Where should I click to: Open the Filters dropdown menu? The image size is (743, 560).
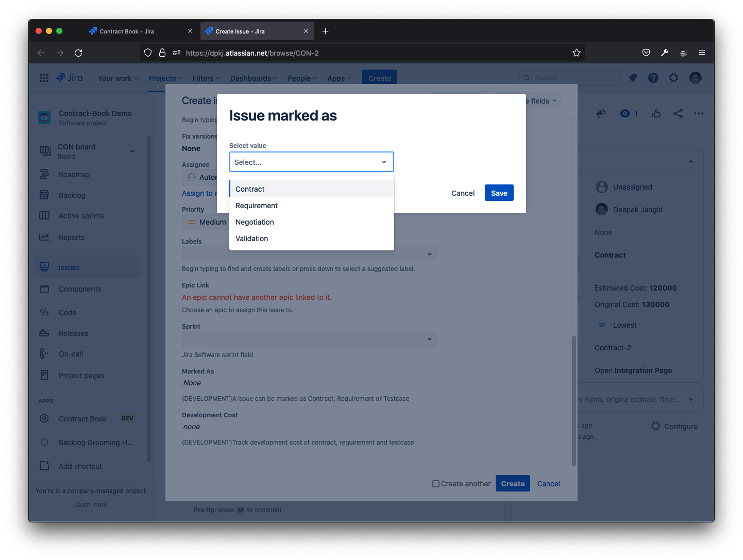pos(206,78)
